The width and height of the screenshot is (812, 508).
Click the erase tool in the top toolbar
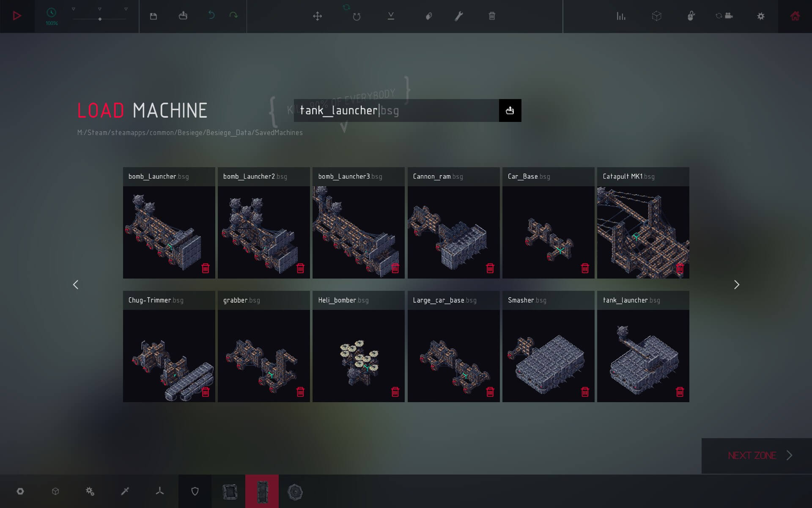(429, 16)
